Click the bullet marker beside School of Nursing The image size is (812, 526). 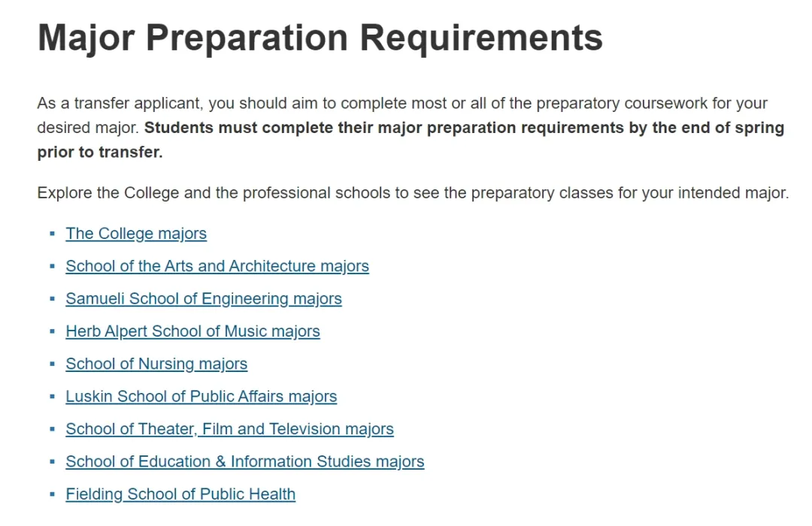pyautogui.click(x=53, y=364)
